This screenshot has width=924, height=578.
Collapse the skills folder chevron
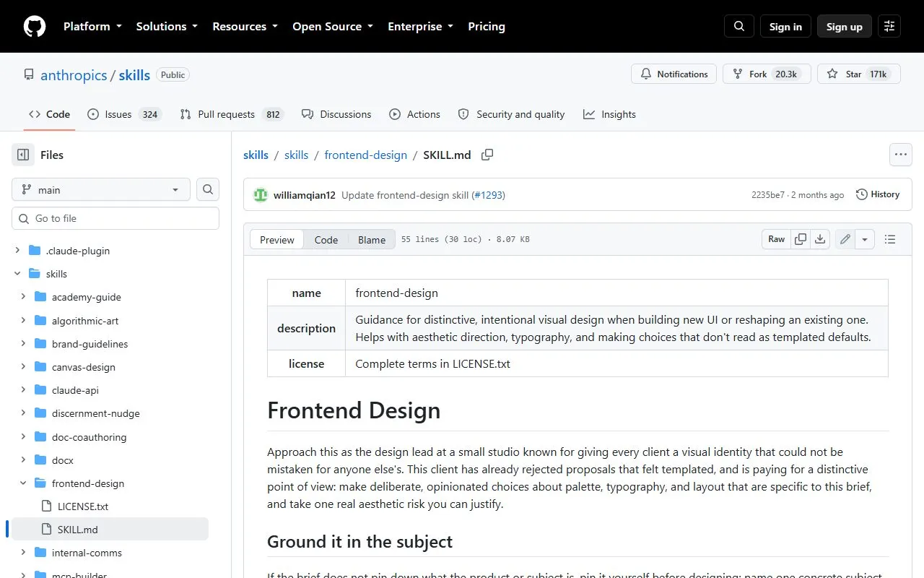(17, 274)
